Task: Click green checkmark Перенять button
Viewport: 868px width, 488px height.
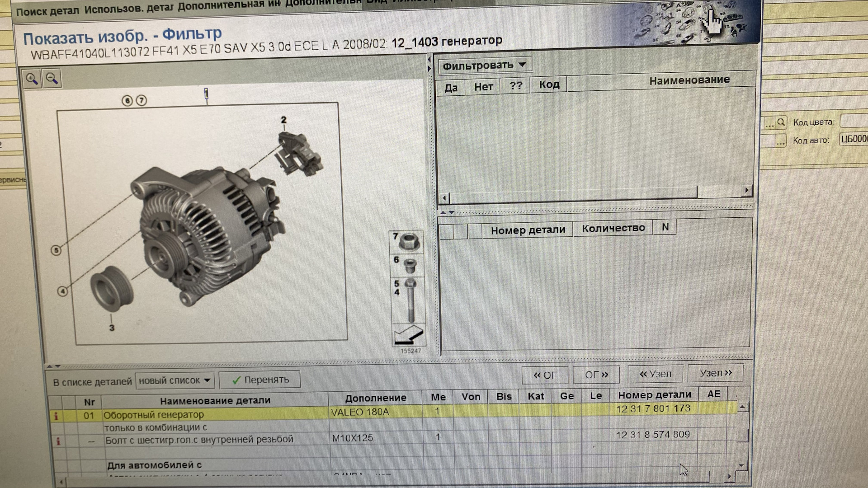Action: click(260, 380)
